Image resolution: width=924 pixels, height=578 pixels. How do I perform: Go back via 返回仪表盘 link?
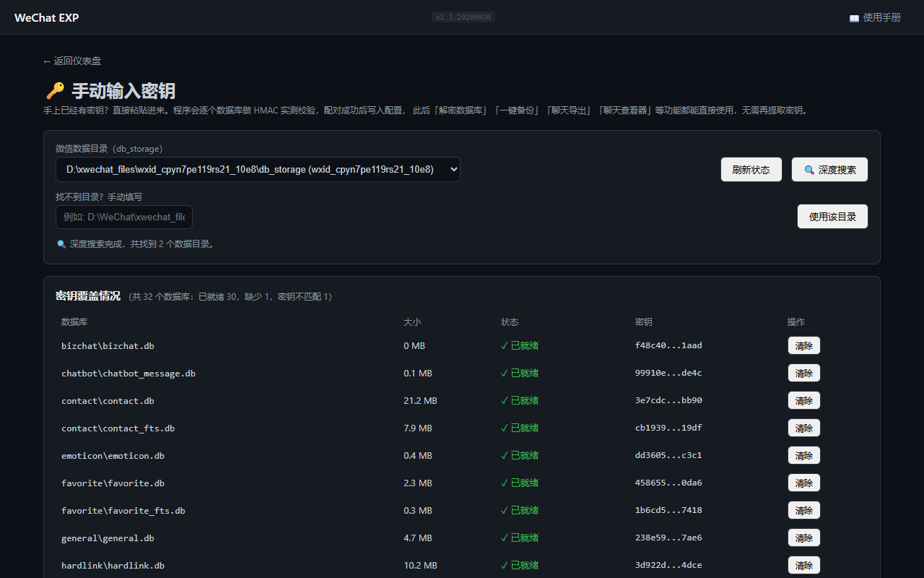point(72,61)
